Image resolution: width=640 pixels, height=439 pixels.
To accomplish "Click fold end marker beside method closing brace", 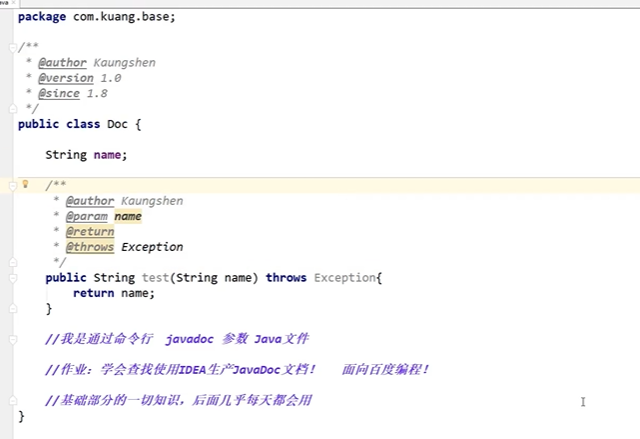I will click(13, 308).
